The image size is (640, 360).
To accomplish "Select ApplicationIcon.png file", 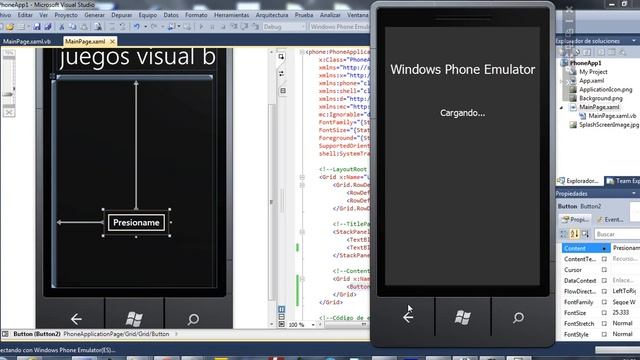I will click(x=605, y=89).
